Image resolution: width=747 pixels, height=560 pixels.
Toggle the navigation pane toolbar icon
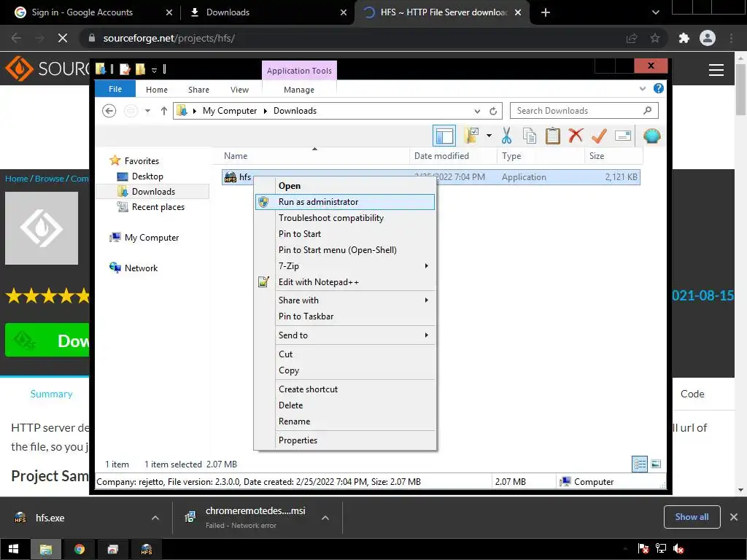[x=444, y=136]
